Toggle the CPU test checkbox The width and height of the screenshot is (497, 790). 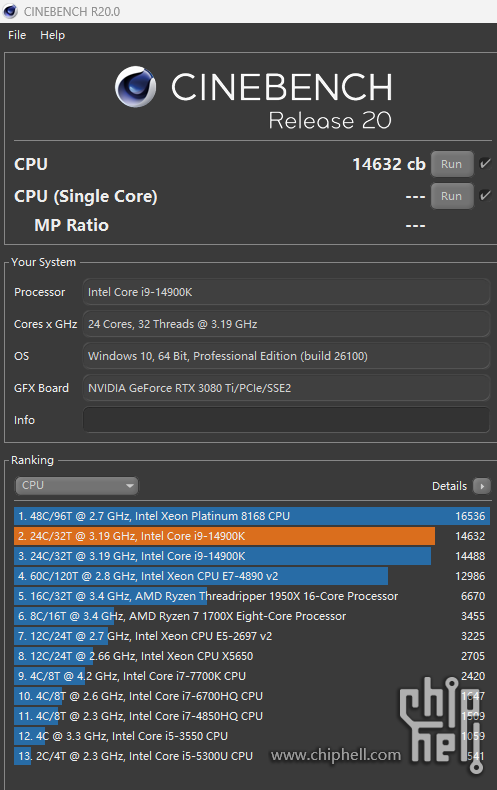click(x=485, y=164)
